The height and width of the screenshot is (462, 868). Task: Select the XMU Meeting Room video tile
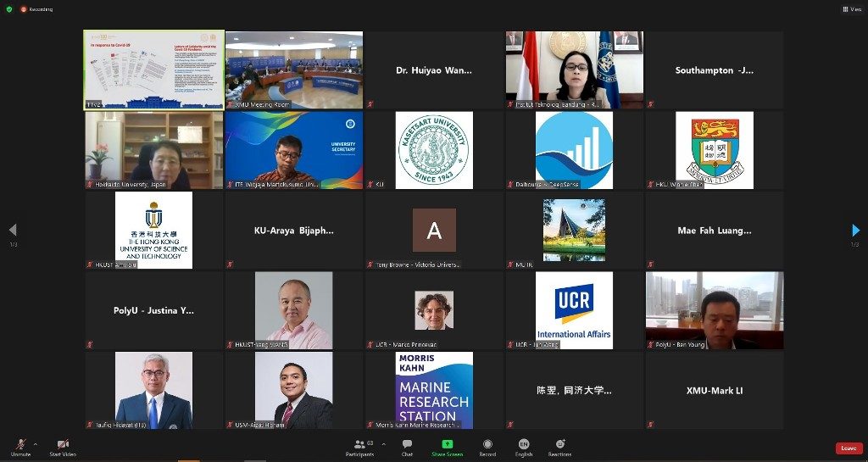(x=293, y=70)
